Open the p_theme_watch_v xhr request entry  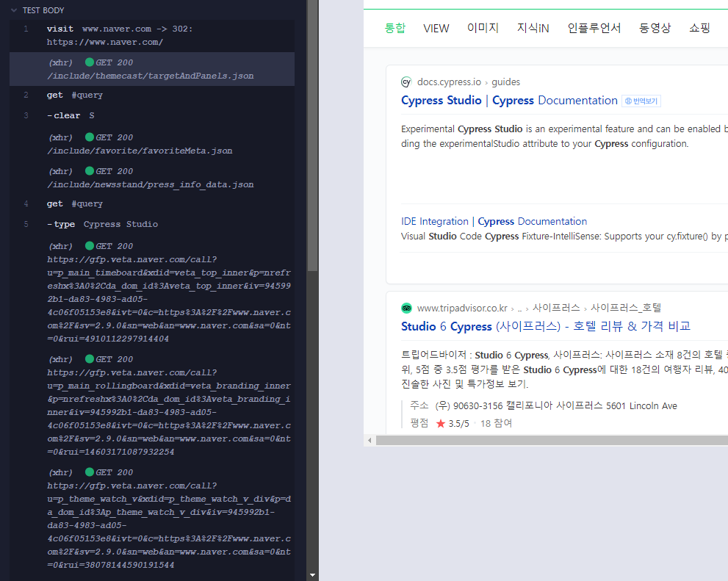click(x=152, y=519)
